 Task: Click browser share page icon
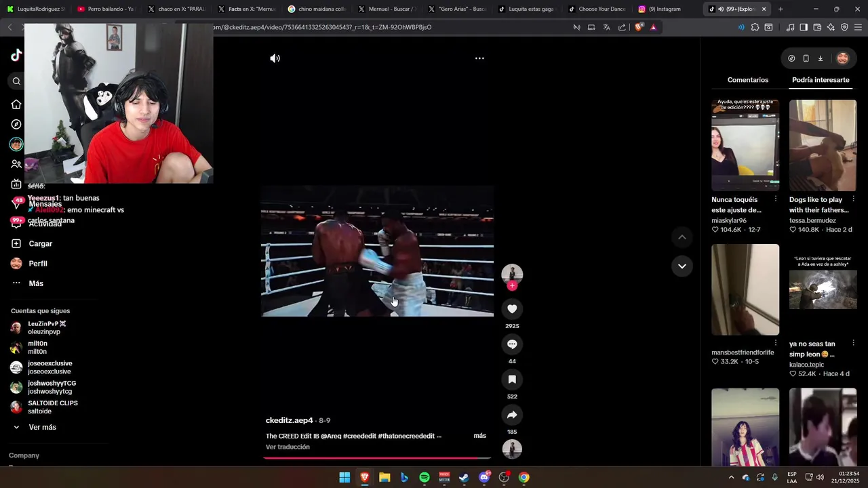622,27
